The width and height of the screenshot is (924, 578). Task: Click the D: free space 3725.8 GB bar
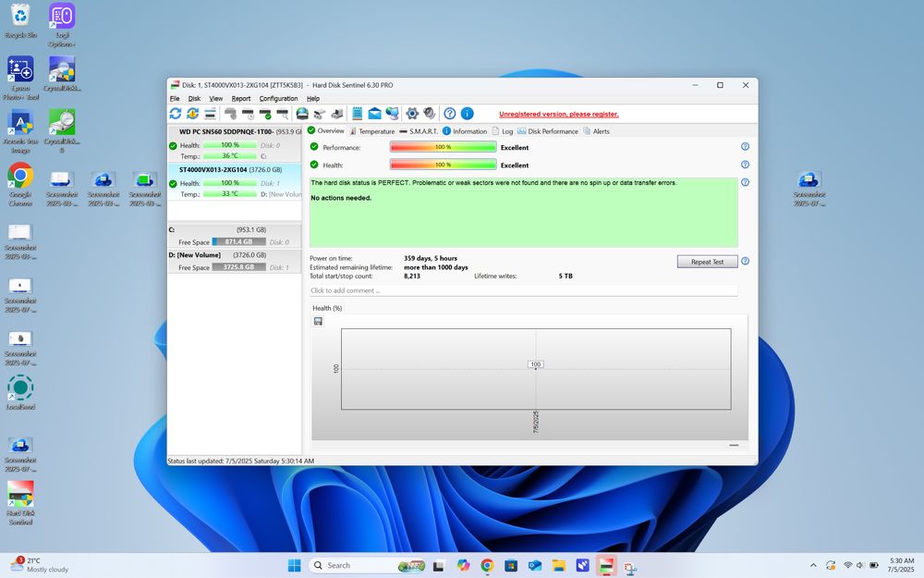pos(238,267)
